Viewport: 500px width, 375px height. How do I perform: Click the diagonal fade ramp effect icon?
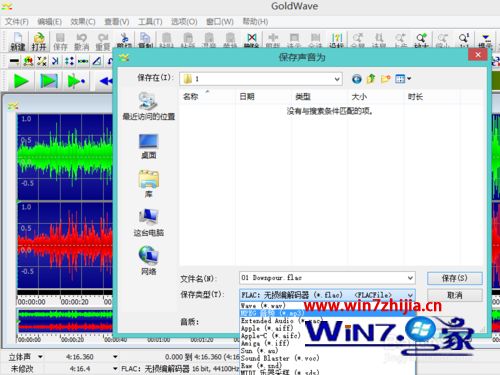click(97, 61)
